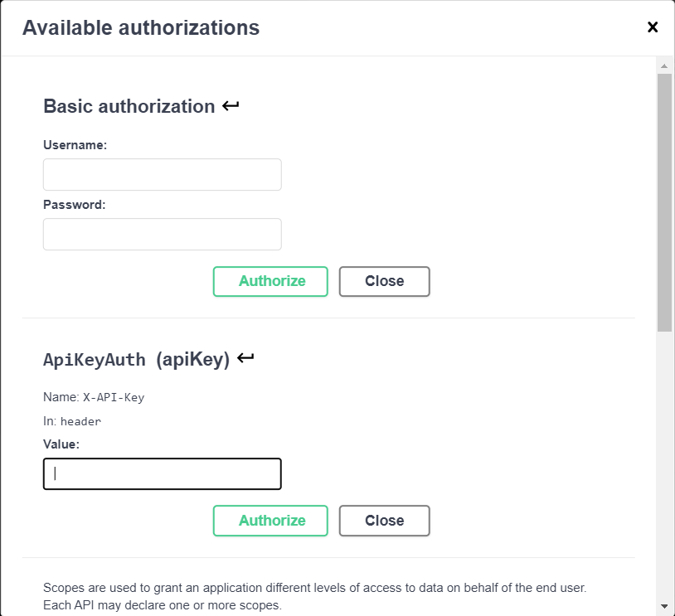The image size is (675, 616).
Task: Authorize the ApiKeyAuth X-API-Key value
Action: [270, 521]
